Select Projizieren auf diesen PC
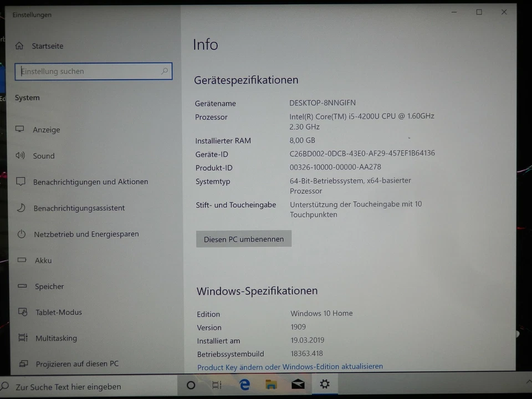The width and height of the screenshot is (532, 399). tap(77, 364)
